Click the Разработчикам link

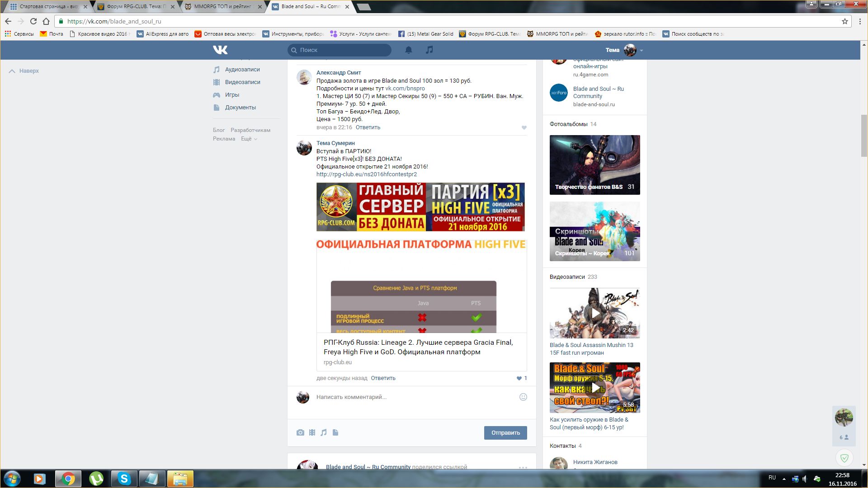250,130
